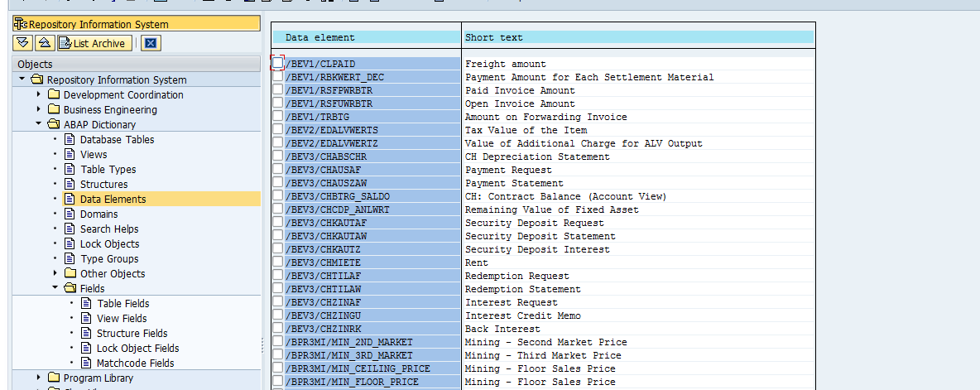Click the Table Fields document icon

[86, 304]
